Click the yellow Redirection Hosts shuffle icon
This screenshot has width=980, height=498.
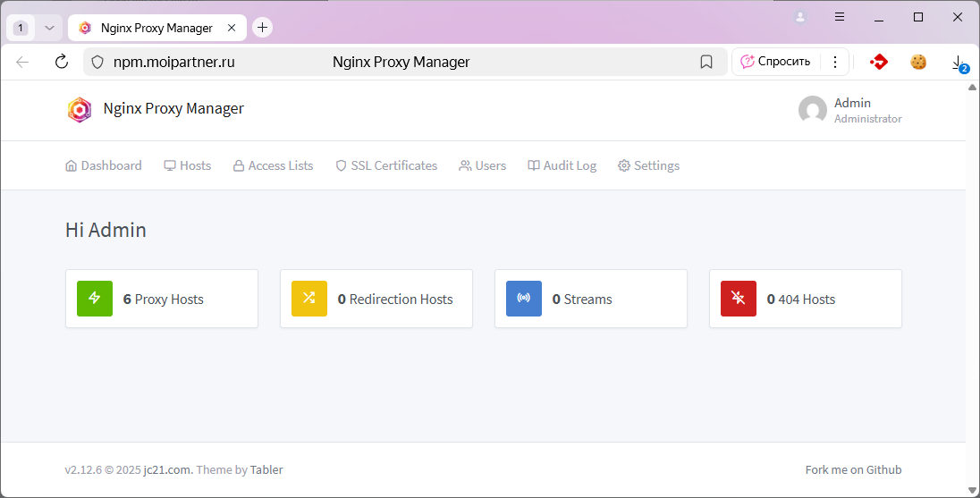click(x=309, y=299)
